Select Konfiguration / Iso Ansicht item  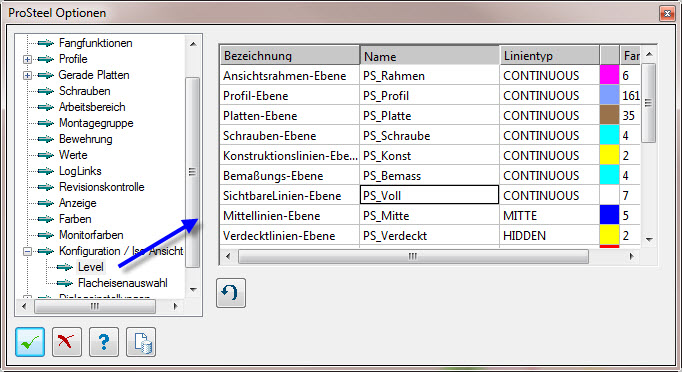point(121,251)
